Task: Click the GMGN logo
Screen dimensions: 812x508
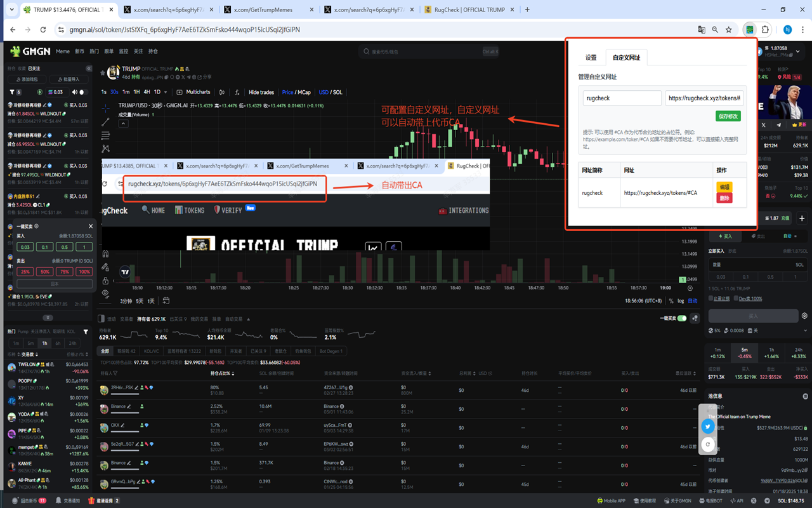Action: tap(31, 51)
